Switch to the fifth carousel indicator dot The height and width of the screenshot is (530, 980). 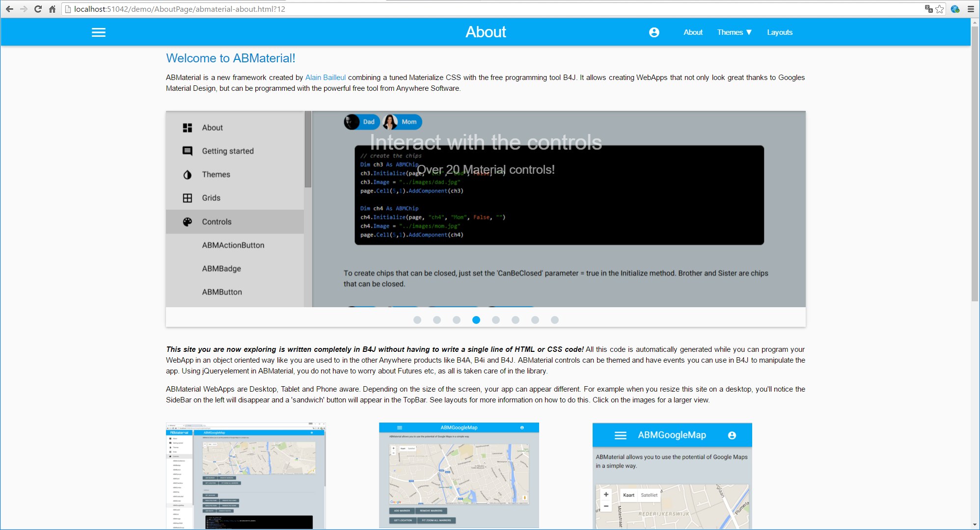[496, 320]
